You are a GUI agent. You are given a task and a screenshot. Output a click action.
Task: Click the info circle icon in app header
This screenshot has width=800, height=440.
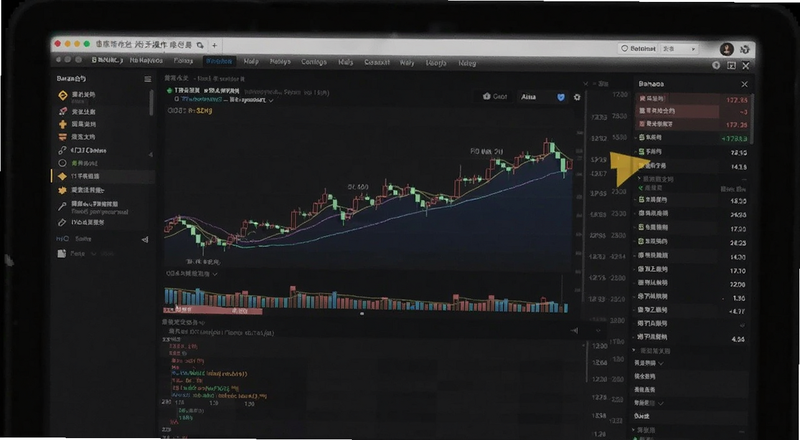[716, 65]
